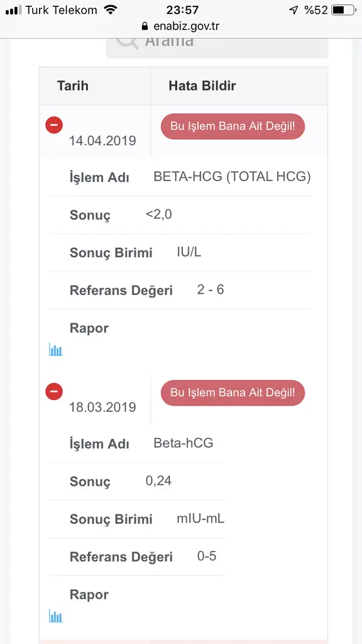Click the search magnifier icon
Image resolution: width=362 pixels, height=644 pixels.
126,42
